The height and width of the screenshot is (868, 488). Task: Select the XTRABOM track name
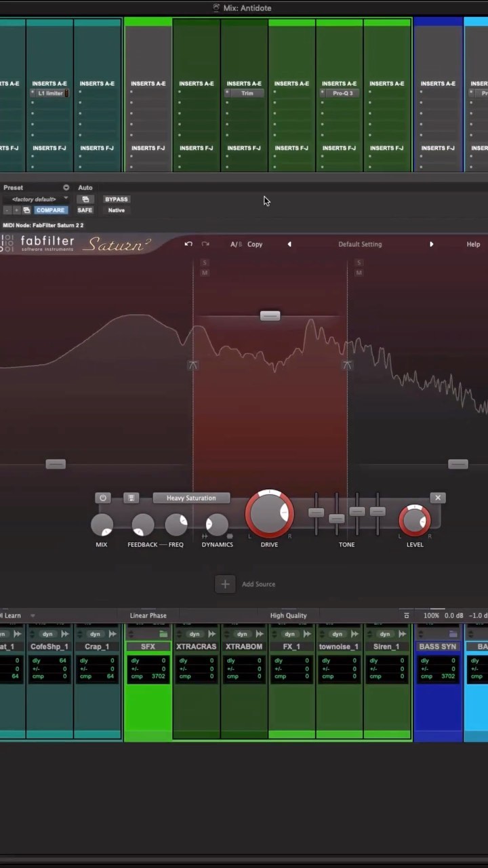243,647
